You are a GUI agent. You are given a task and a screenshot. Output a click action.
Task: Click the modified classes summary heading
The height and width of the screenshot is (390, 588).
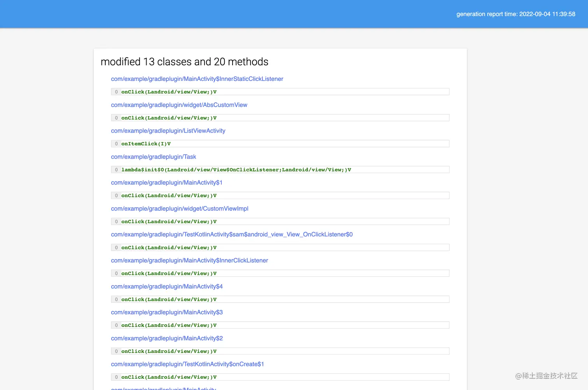click(x=184, y=61)
